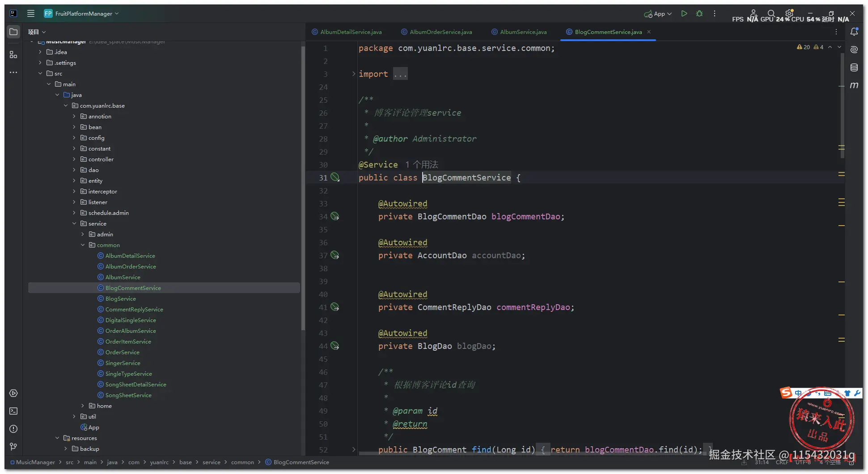
Task: Expand the controller package
Action: pyautogui.click(x=74, y=159)
